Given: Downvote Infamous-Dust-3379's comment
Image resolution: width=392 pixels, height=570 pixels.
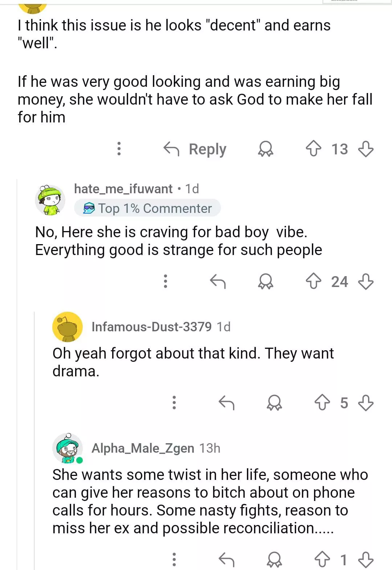Looking at the screenshot, I should tap(366, 403).
